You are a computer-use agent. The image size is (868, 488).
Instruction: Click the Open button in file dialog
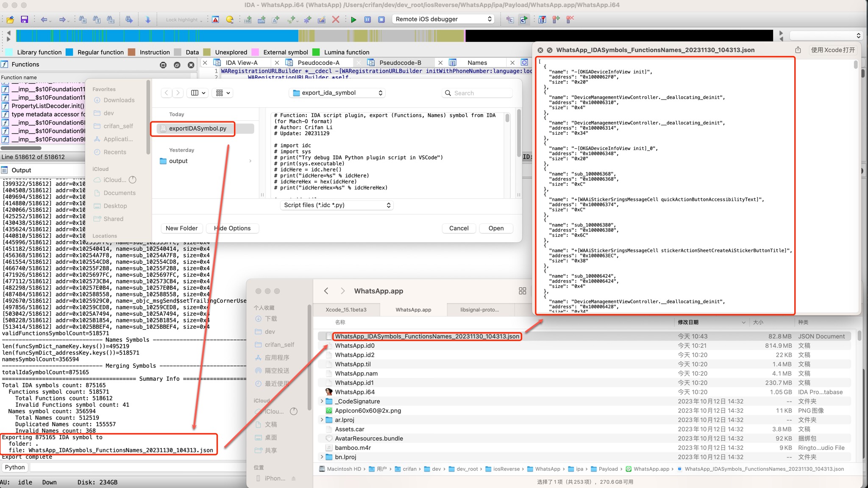(496, 228)
